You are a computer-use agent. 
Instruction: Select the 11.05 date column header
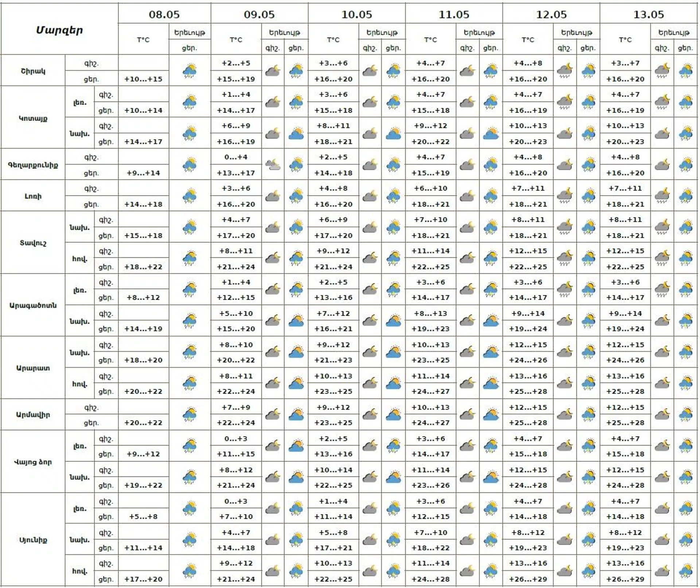(454, 15)
